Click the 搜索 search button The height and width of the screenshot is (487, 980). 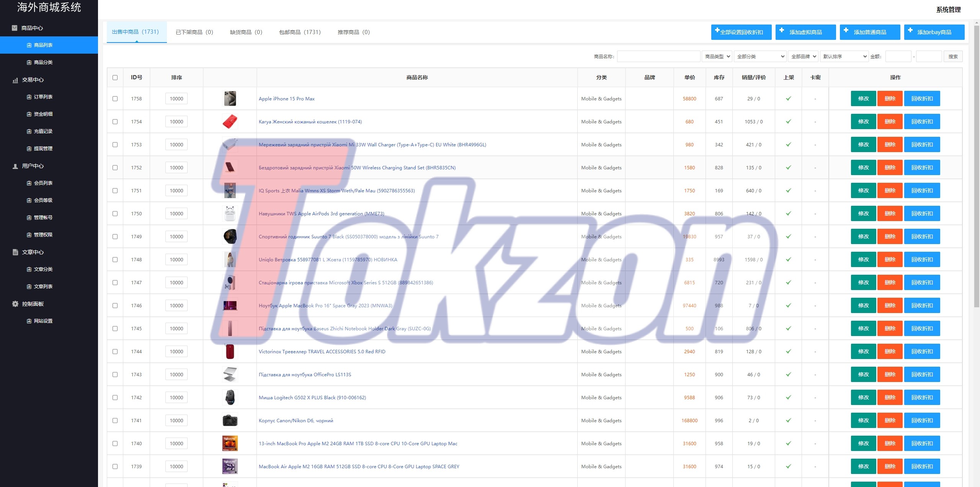point(953,56)
